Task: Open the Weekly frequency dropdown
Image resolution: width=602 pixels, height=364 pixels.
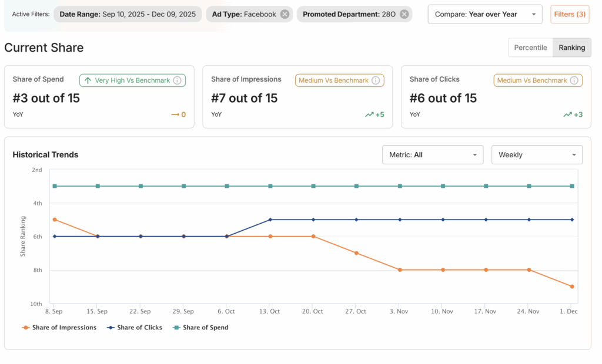Action: (x=537, y=154)
